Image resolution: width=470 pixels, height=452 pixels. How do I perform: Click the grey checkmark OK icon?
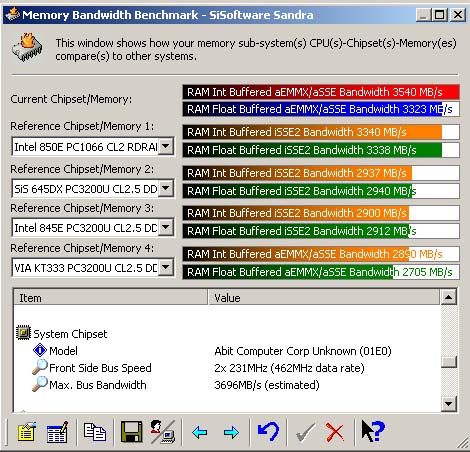[x=305, y=433]
